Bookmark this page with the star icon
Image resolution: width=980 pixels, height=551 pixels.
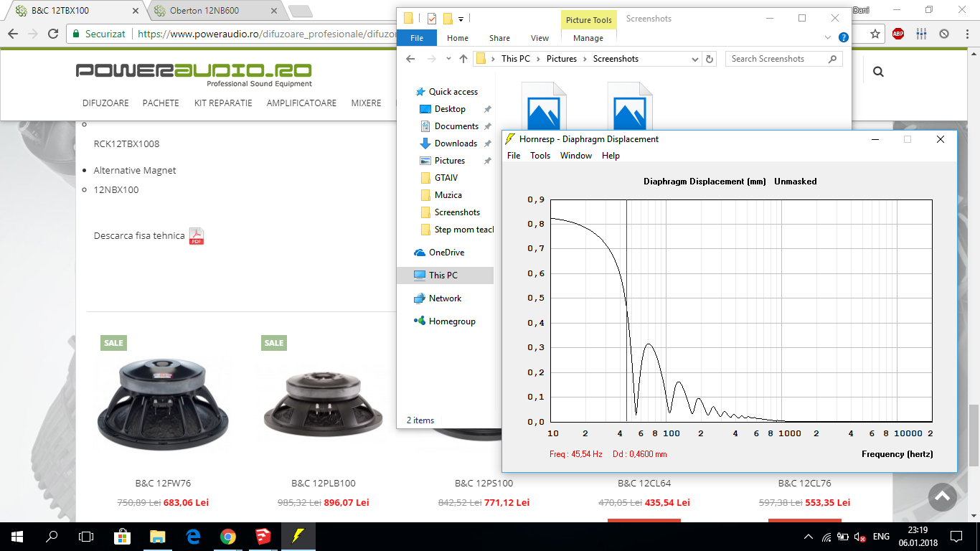(x=875, y=34)
